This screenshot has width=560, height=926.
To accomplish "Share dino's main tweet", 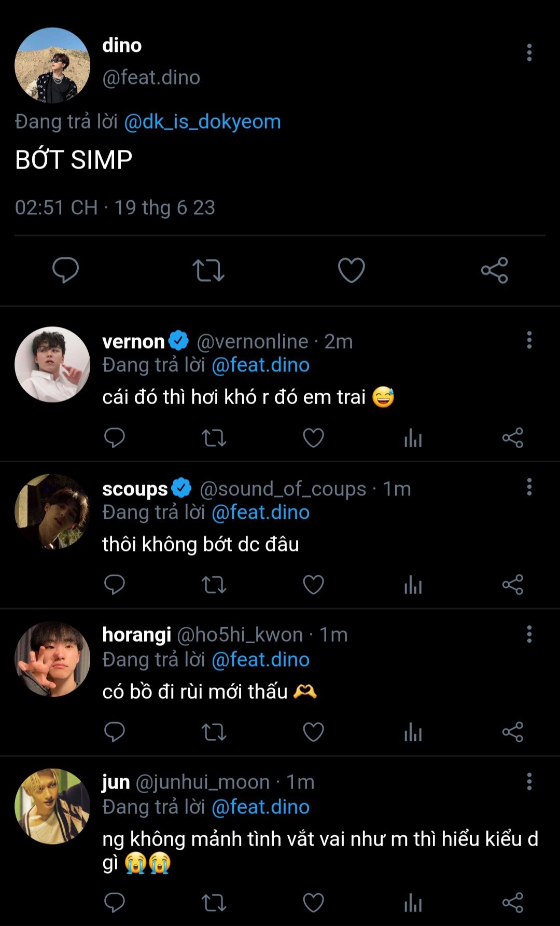I will (494, 270).
